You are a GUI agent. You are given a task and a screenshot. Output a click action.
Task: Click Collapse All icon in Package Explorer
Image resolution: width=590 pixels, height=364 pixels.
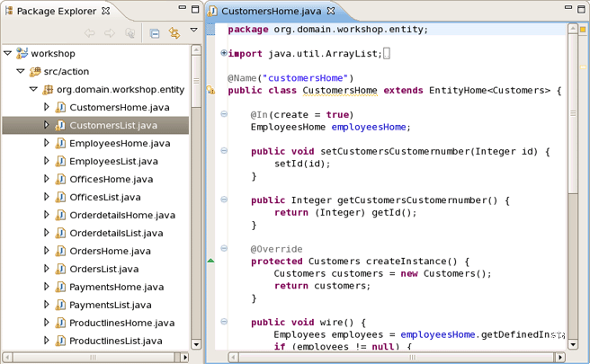155,33
